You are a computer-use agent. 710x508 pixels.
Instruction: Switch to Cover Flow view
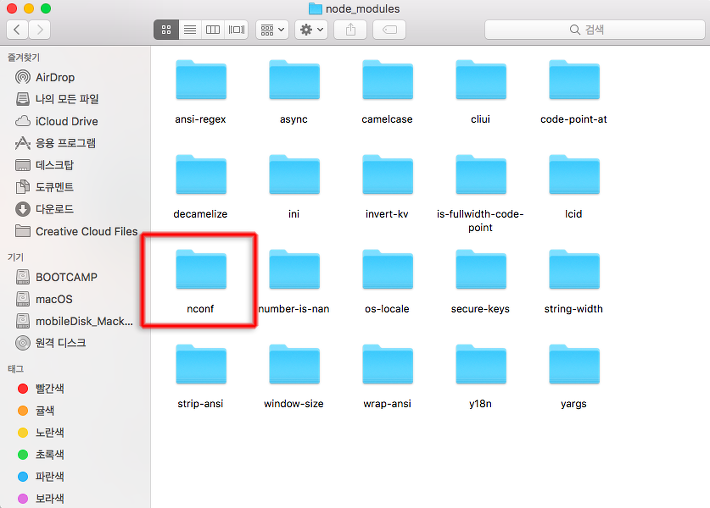(236, 30)
